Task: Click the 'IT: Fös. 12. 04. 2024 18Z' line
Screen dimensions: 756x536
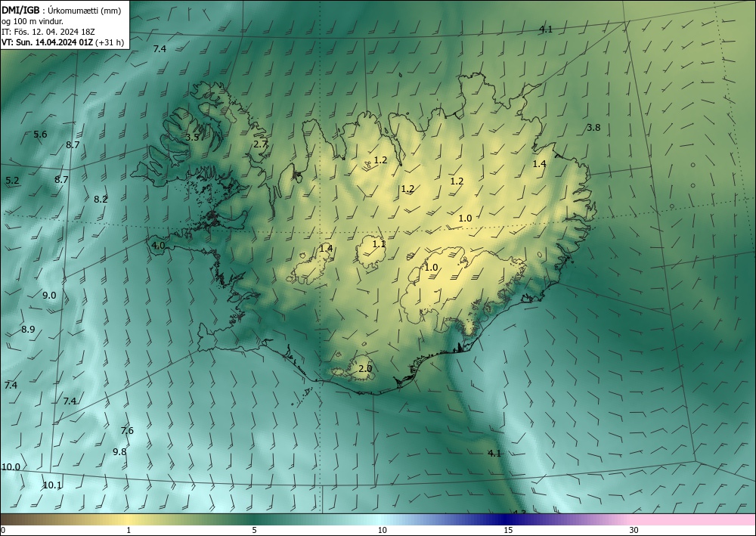Action: pos(48,32)
